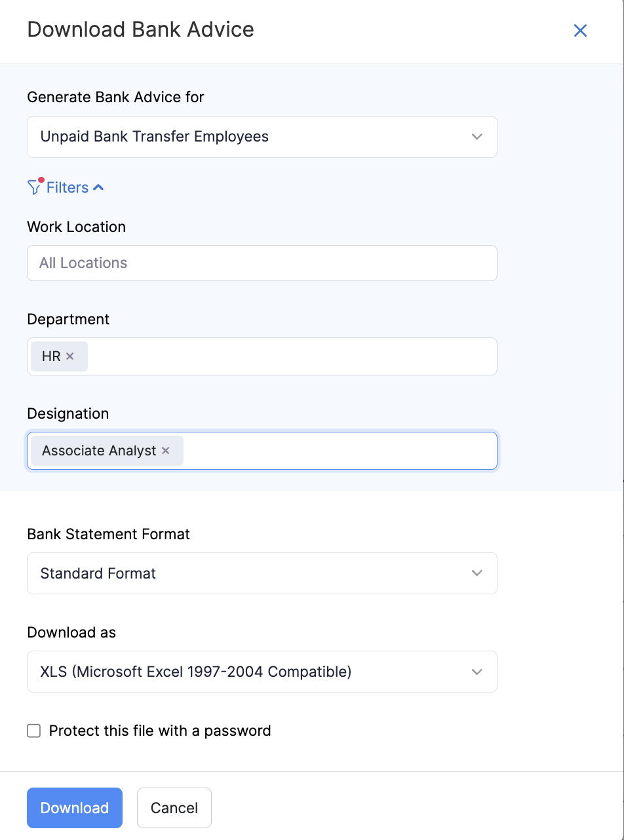Screen dimensions: 624x840
Task: Click the filter funnel icon next to Filters
Action: click(33, 187)
